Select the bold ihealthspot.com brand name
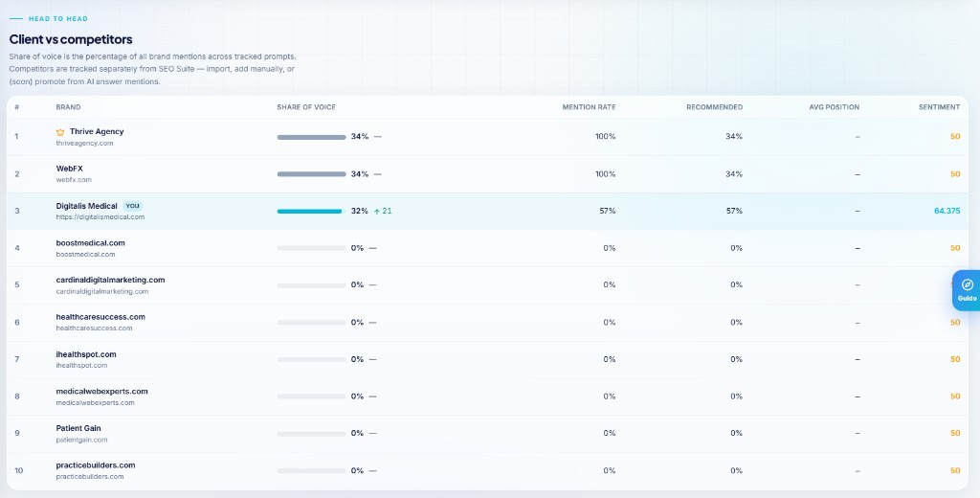This screenshot has width=980, height=498. click(x=86, y=354)
